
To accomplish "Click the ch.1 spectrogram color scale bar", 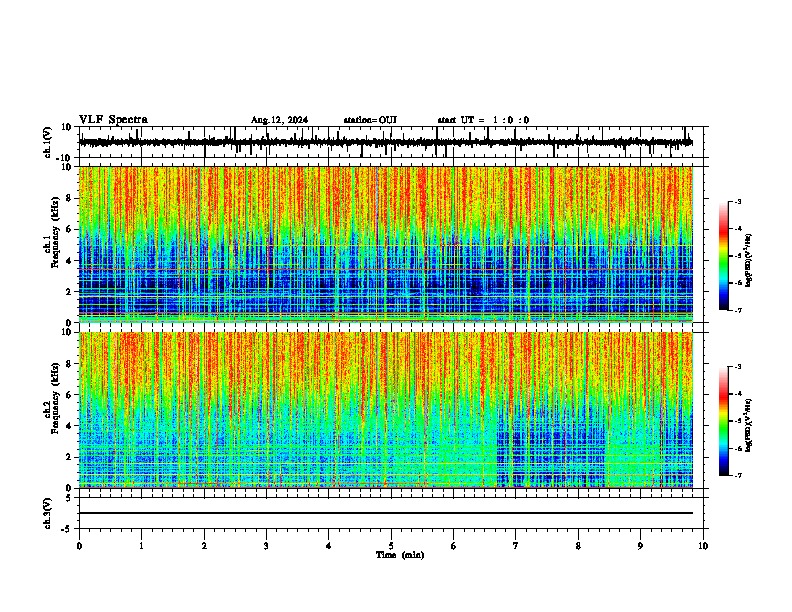I will click(724, 256).
